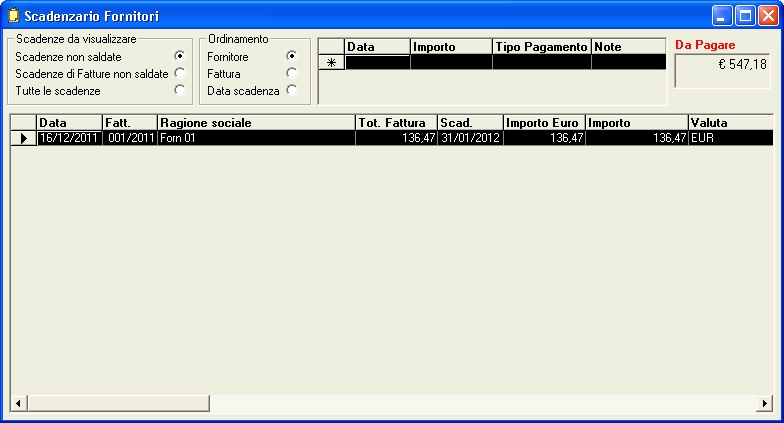Click the new-row asterisk marker in payments grid
The image size is (784, 423).
[331, 62]
